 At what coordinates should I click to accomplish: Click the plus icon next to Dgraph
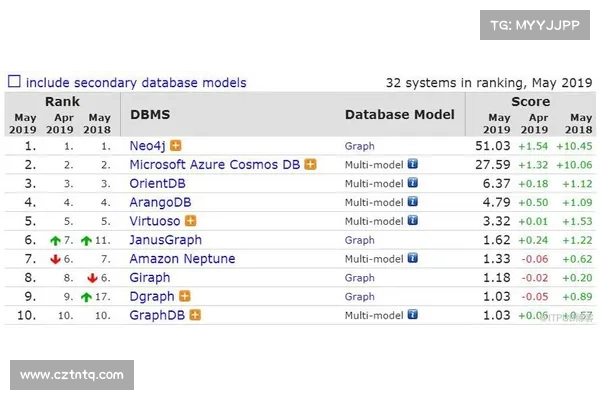(183, 296)
